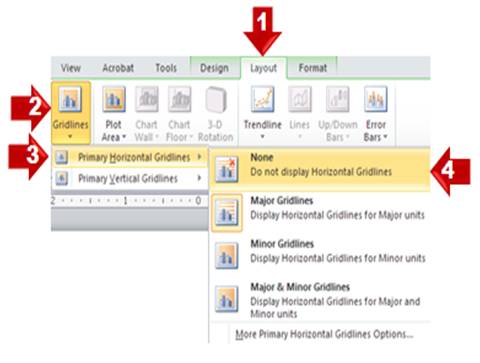
Task: Open More Primary Horizontal Gridlines Options
Action: (324, 334)
